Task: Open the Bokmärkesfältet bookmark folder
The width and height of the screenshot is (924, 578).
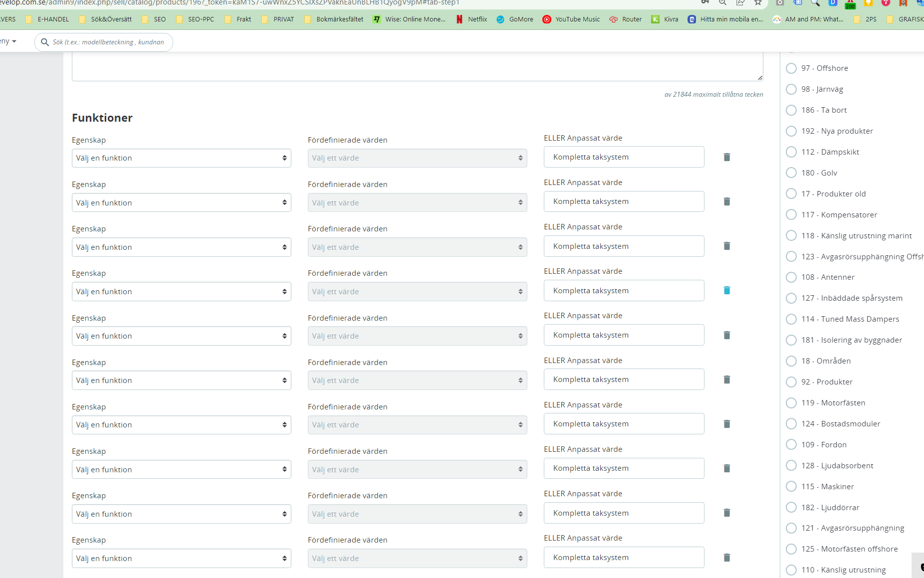Action: [334, 19]
